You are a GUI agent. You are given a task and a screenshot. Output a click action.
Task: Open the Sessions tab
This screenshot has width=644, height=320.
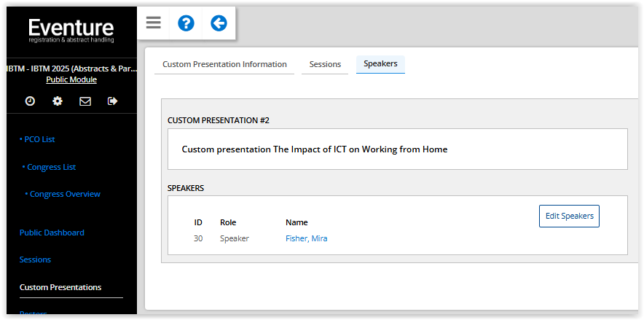pyautogui.click(x=325, y=64)
